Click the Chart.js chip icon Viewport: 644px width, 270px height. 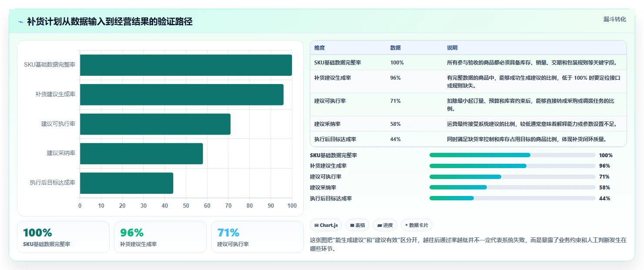[316, 225]
